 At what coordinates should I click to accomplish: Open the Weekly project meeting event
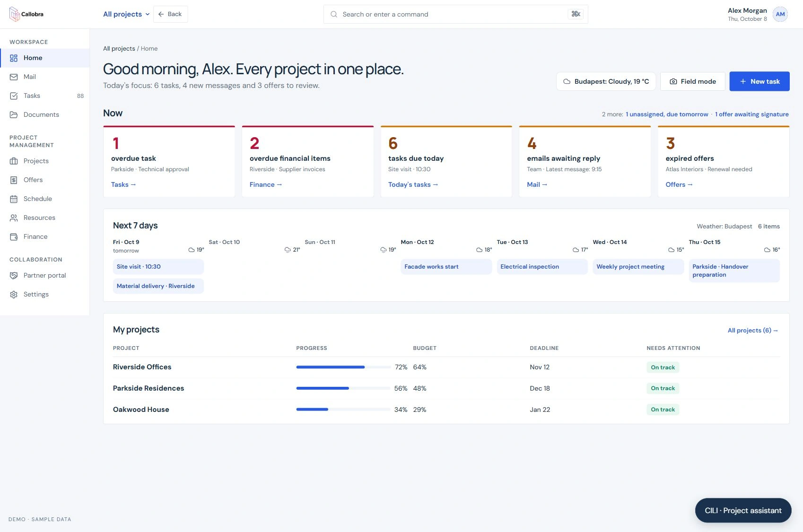point(638,267)
